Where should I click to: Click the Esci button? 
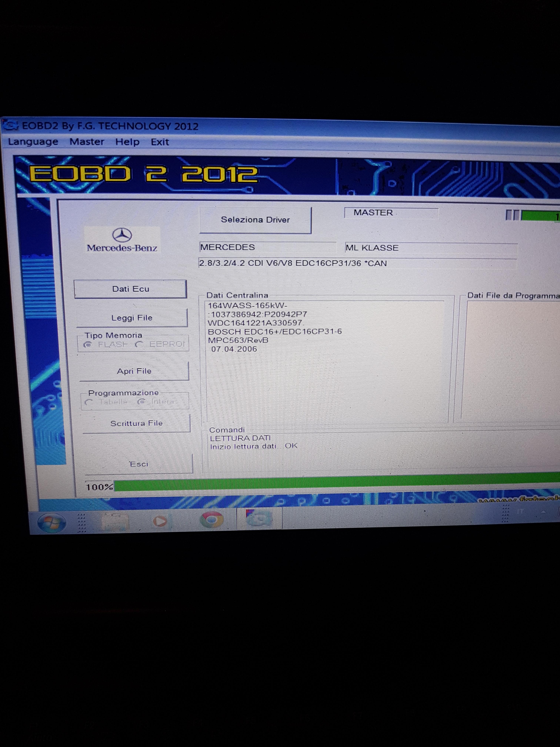139,464
